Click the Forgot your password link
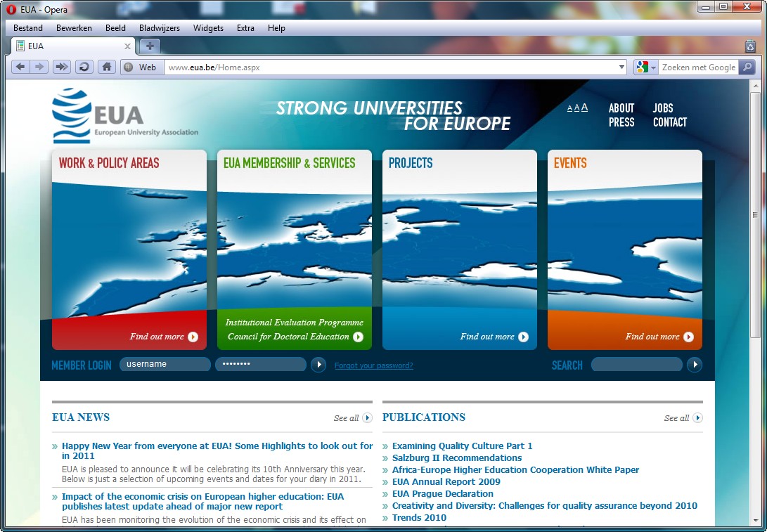 pos(373,365)
